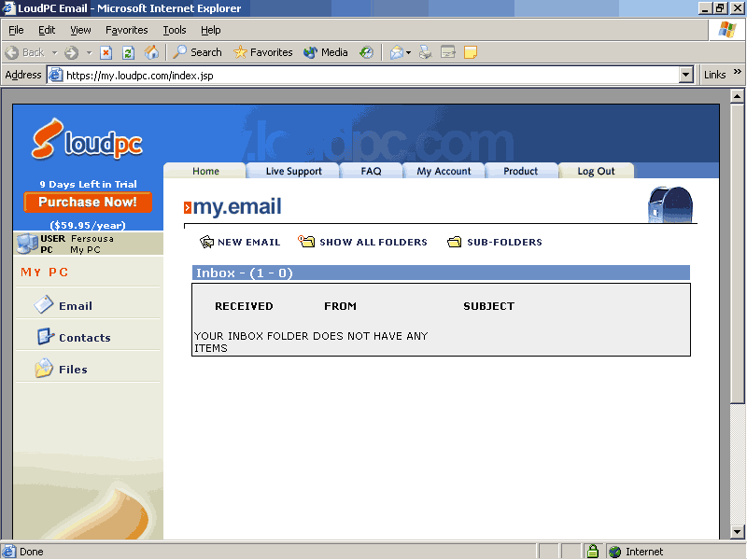
Task: Click the Show All Folders icon
Action: point(306,242)
